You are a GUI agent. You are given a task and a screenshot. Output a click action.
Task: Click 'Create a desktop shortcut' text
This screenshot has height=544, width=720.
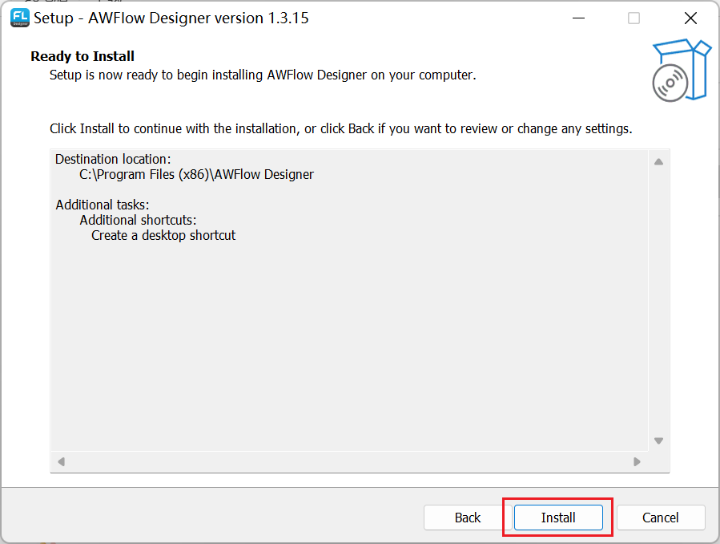[163, 236]
